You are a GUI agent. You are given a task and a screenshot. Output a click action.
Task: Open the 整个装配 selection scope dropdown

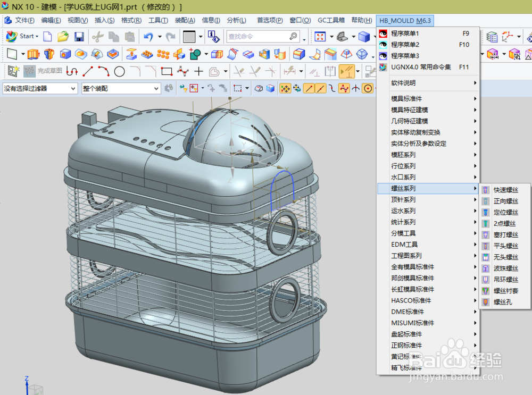click(120, 88)
